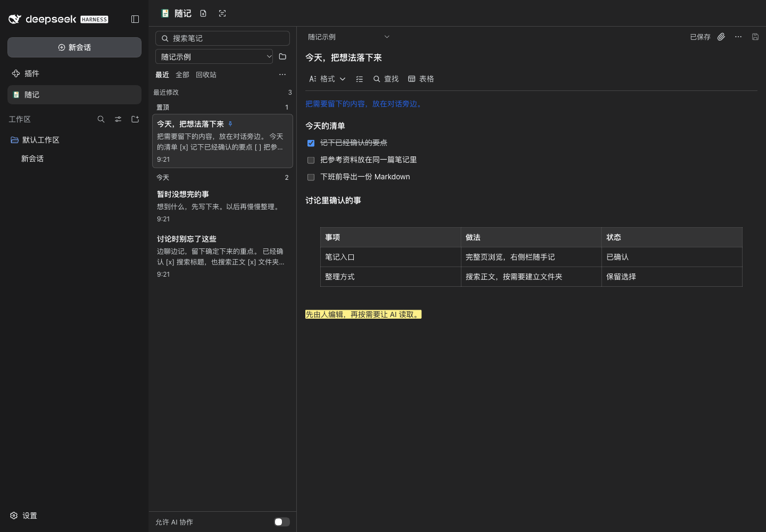The height and width of the screenshot is (532, 766).
Task: Click blue text 把需要留下的内容，放在对话旁边。
Action: click(364, 104)
